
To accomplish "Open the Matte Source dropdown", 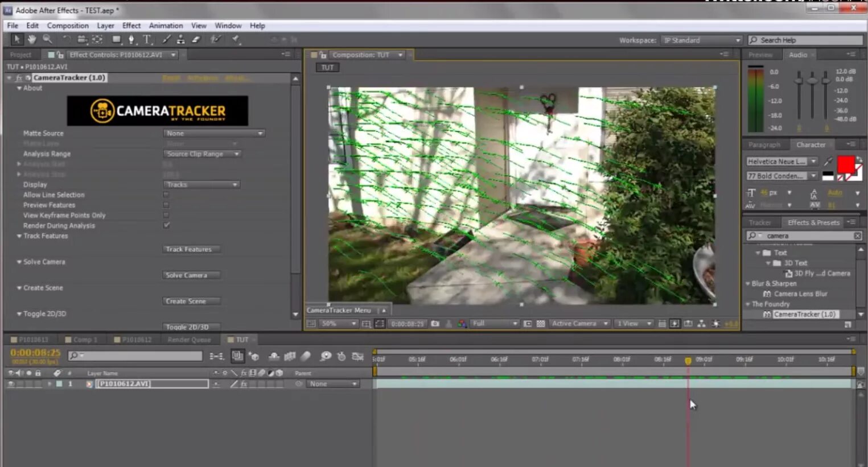I will [214, 133].
